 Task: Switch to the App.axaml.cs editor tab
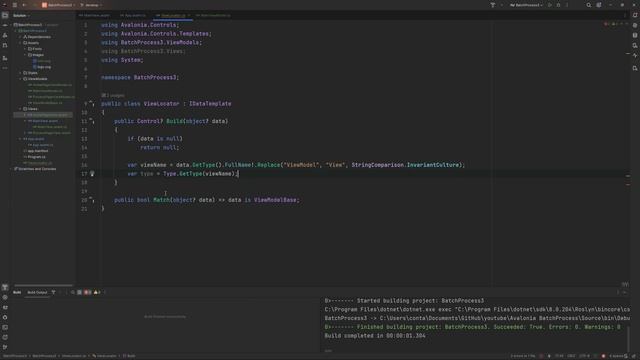133,16
